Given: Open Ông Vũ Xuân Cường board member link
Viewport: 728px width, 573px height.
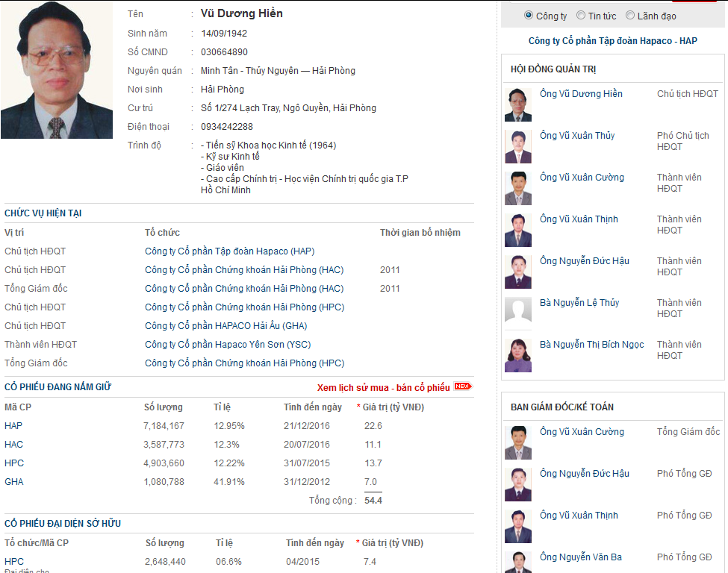Looking at the screenshot, I should point(582,178).
